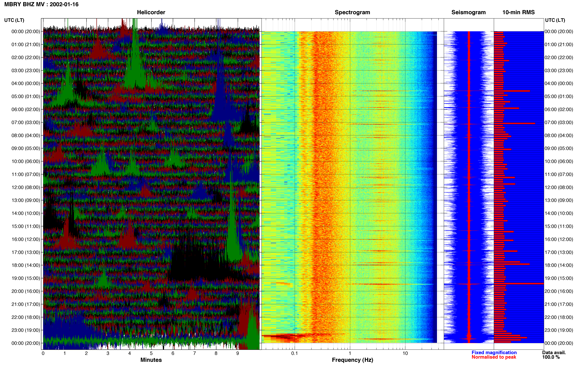This screenshot has width=588, height=368.
Task: Click the 'Minutes' axis label under helicorder
Action: [x=151, y=360]
